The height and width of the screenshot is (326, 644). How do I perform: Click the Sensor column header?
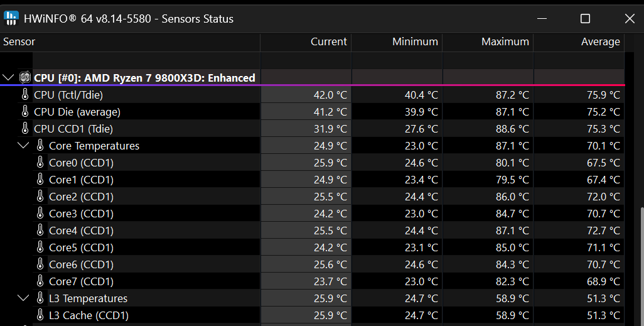[130, 42]
